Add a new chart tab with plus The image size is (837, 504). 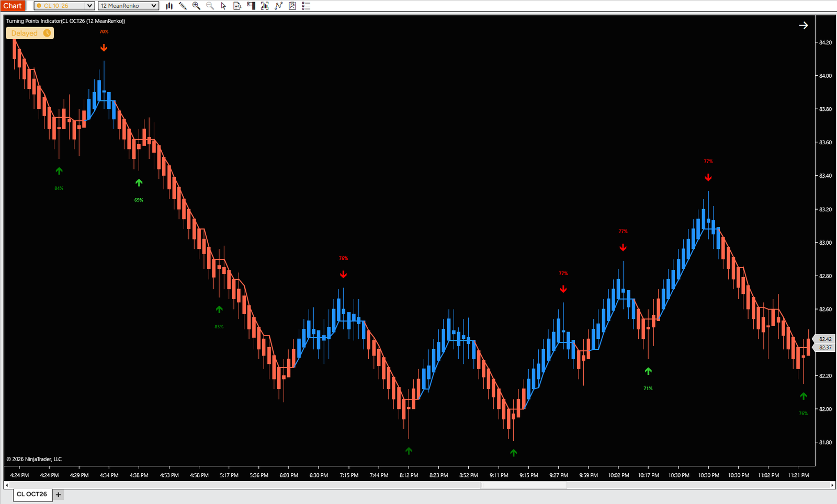(x=58, y=495)
